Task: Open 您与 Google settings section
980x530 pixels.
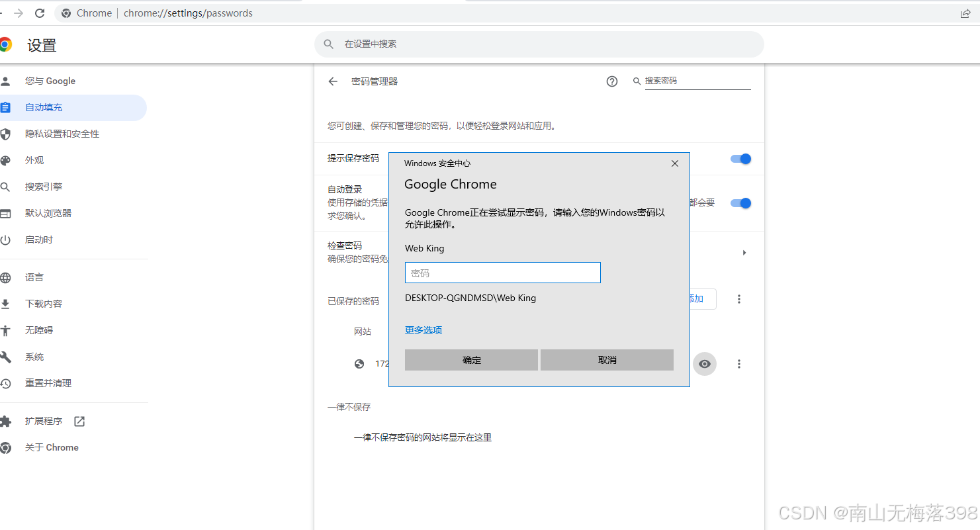Action: [50, 81]
